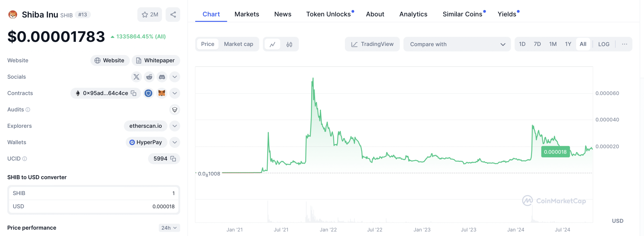644x236 pixels.
Task: Set chart range to 1M
Action: tap(553, 44)
